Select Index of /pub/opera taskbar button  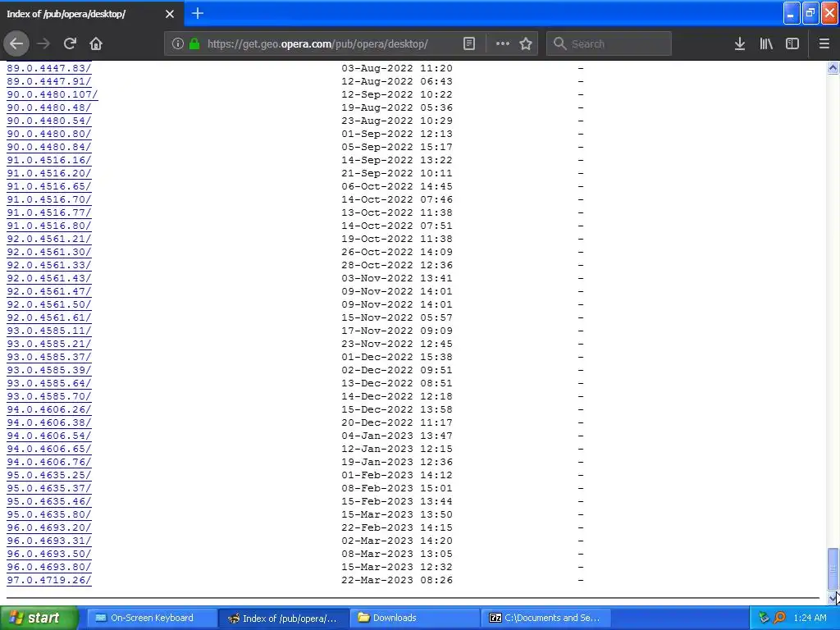point(283,619)
